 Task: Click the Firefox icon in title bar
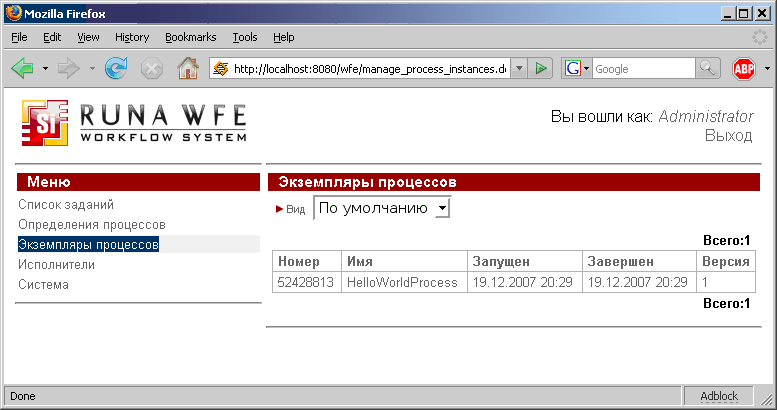(x=14, y=13)
